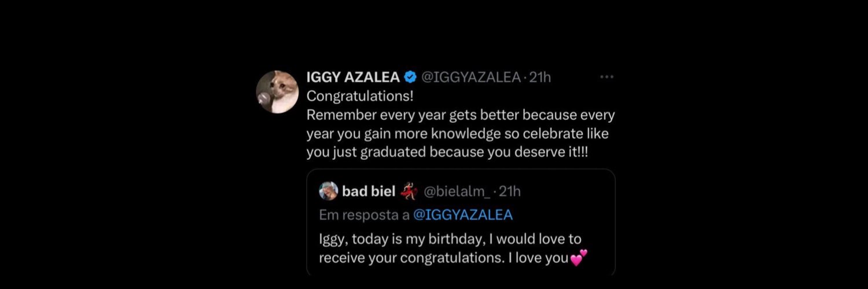Viewport: 868px width, 289px height.
Task: Click the IGGY AZALEA display name
Action: pos(352,77)
